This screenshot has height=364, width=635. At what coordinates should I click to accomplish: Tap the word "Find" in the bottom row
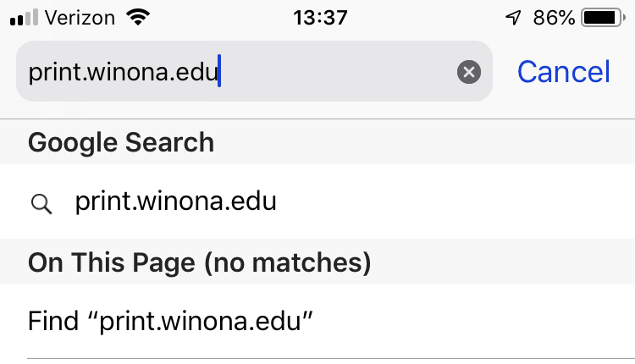point(47,322)
